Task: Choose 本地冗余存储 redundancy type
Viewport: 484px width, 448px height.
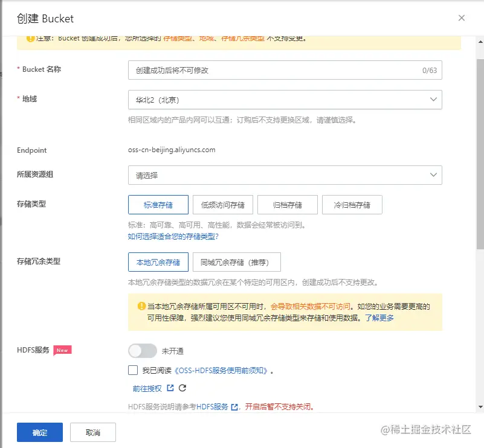Action: (158, 262)
